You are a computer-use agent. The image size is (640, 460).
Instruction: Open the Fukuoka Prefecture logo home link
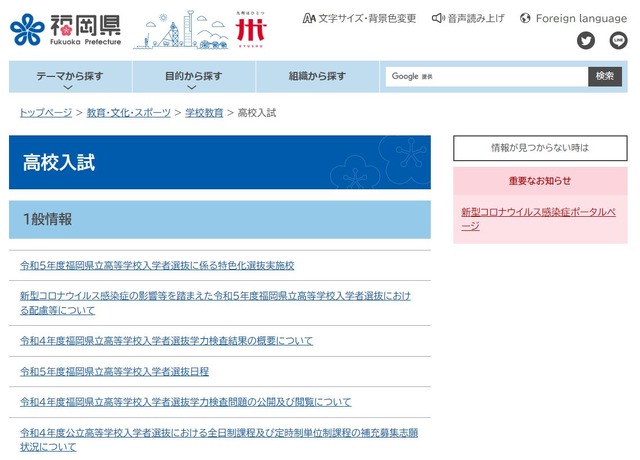click(x=66, y=30)
